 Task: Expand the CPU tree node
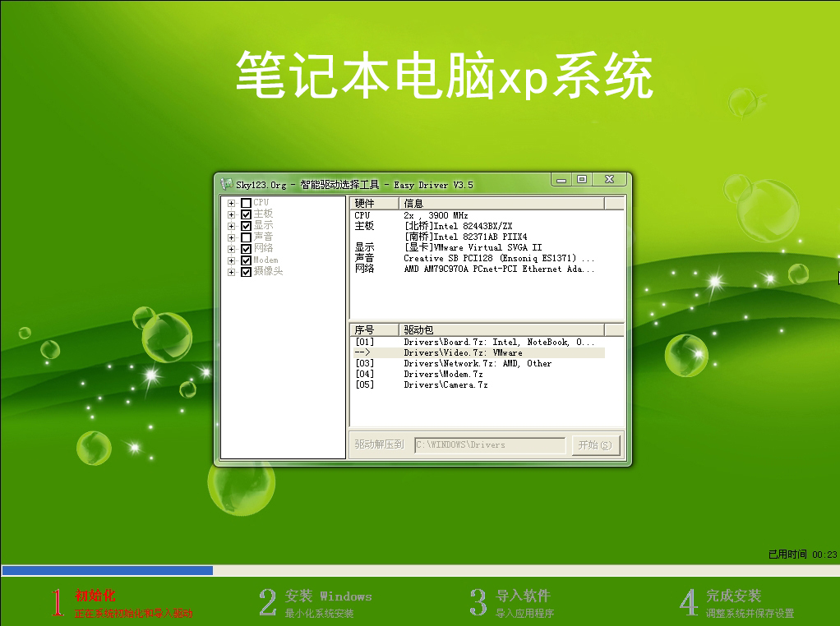[231, 203]
